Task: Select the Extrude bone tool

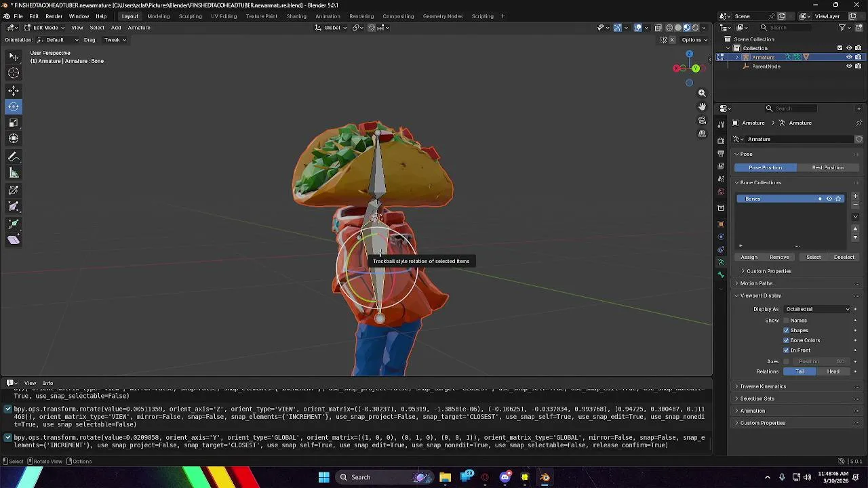Action: tap(14, 223)
